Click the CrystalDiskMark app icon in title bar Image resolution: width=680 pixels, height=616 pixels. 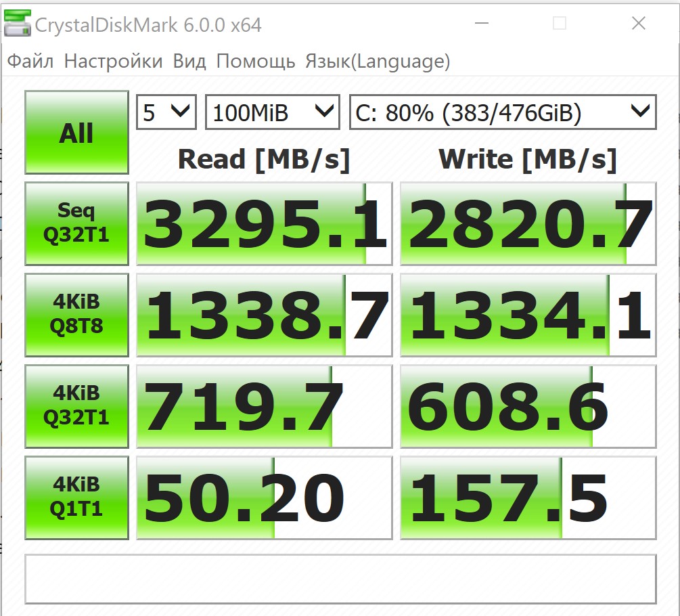click(x=18, y=24)
